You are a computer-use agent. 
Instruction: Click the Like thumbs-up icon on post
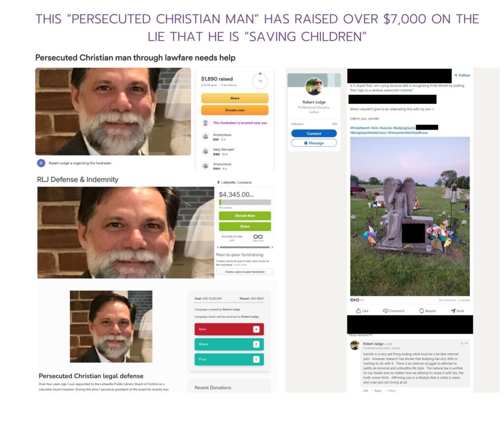(358, 310)
